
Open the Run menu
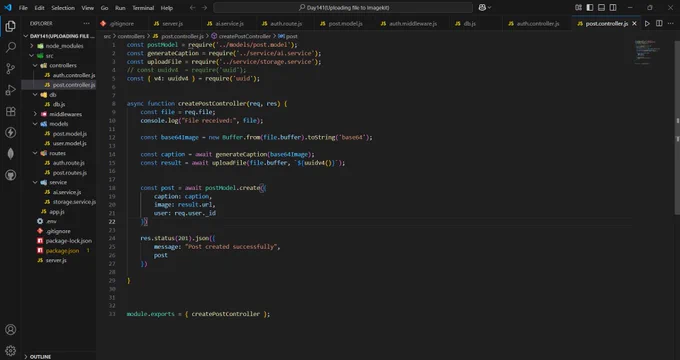pos(120,8)
